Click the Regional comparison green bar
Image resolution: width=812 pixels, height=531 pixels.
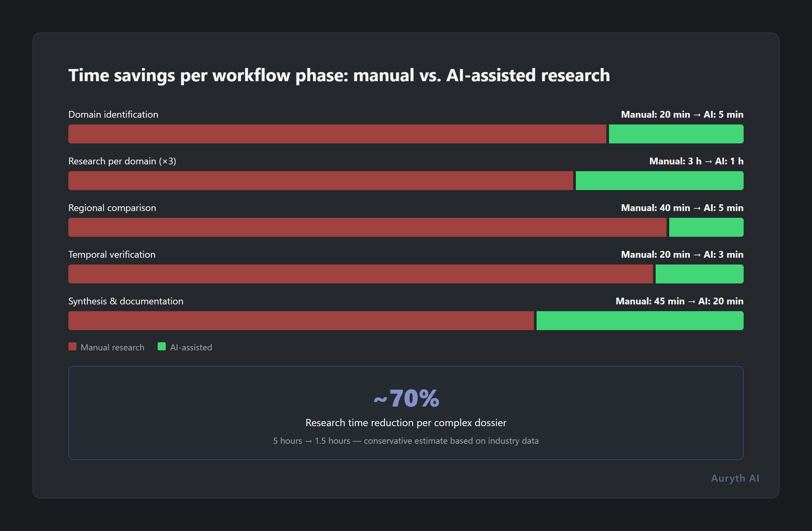click(x=706, y=228)
